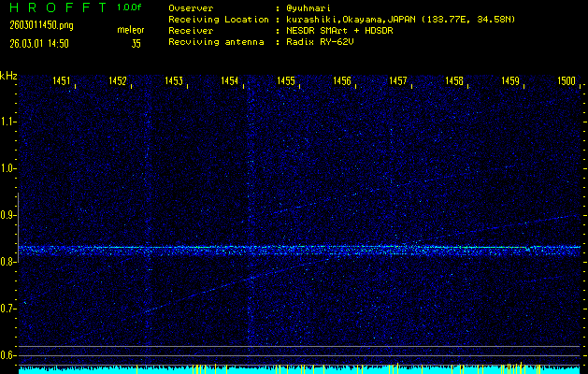Click the 0.9 frequency axis label
The height and width of the screenshot is (374, 588).
[7, 215]
